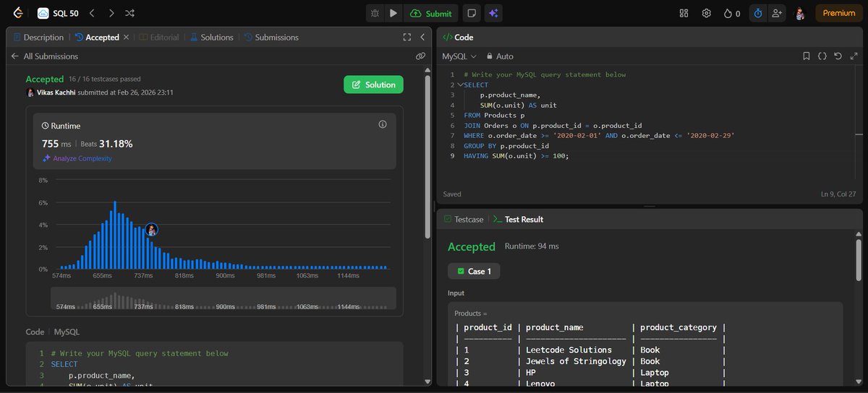The image size is (868, 393).
Task: Click inside the code editor at line 9
Action: coord(517,155)
